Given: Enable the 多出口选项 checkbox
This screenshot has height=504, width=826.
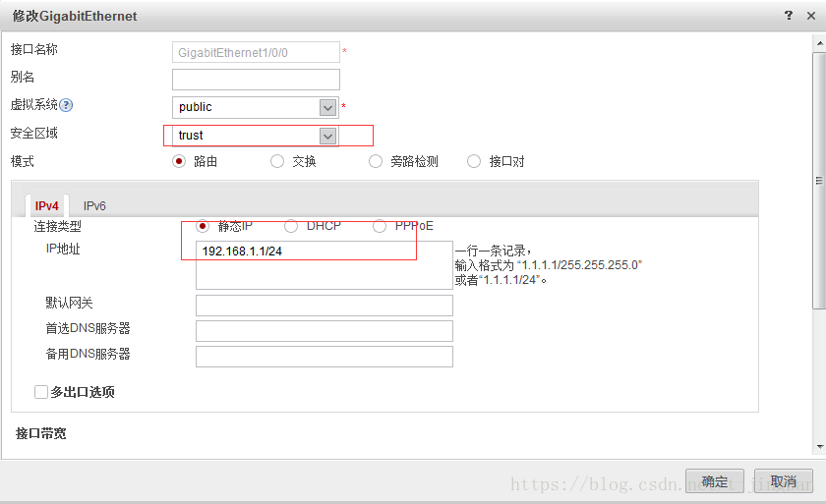Looking at the screenshot, I should point(41,392).
